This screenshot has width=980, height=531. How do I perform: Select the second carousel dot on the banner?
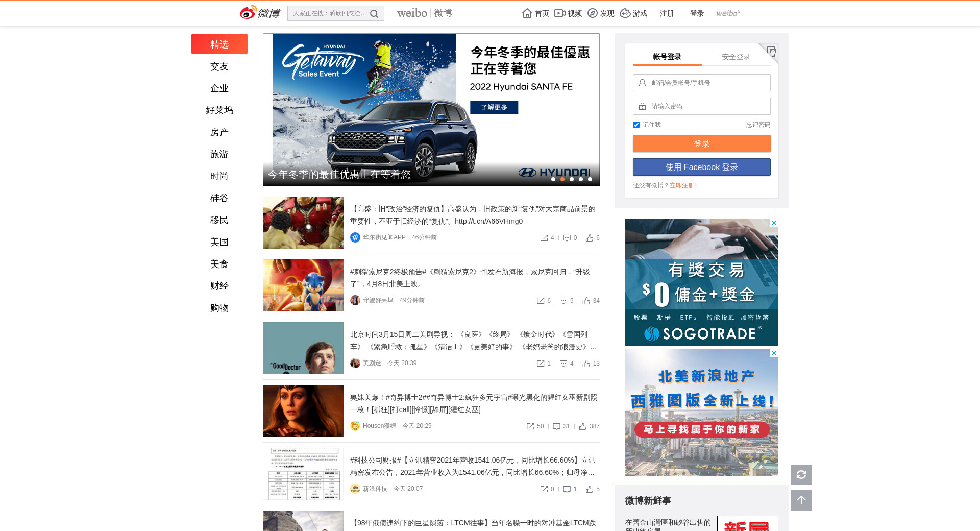(562, 179)
